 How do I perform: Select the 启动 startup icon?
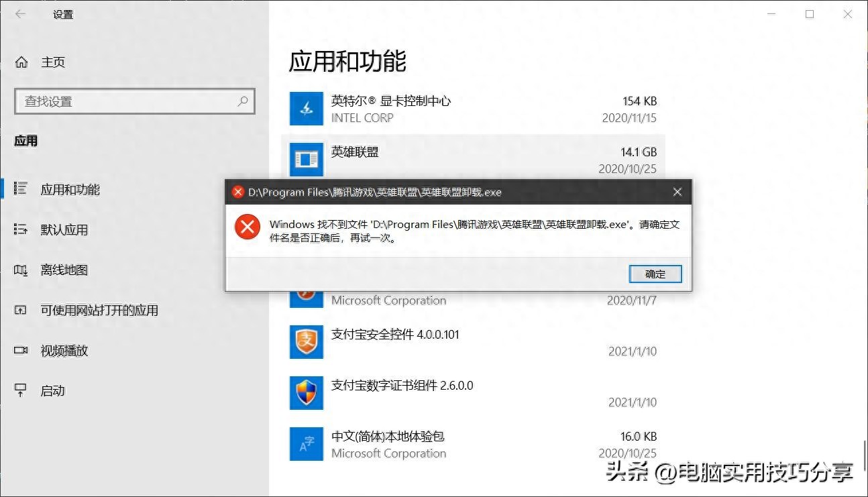(21, 390)
